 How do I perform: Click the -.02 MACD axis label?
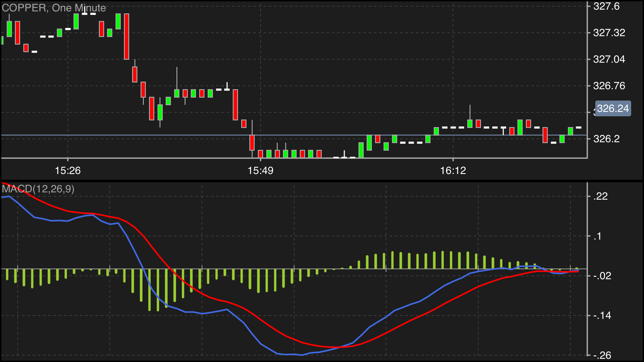(602, 276)
